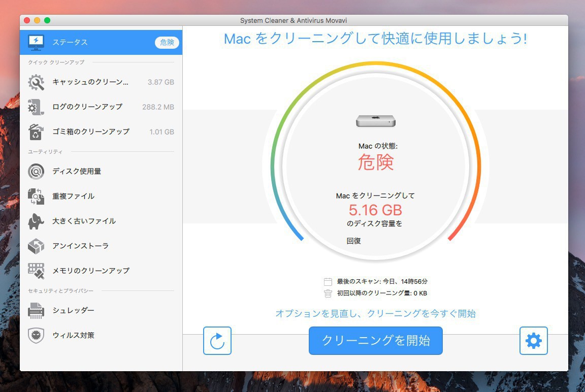Click the trash icon beside 初回以降のクリーニング量
585x392 pixels.
pos(328,293)
